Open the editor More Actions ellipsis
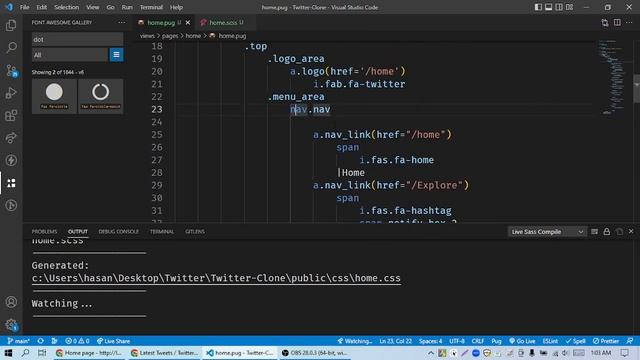 coord(629,22)
